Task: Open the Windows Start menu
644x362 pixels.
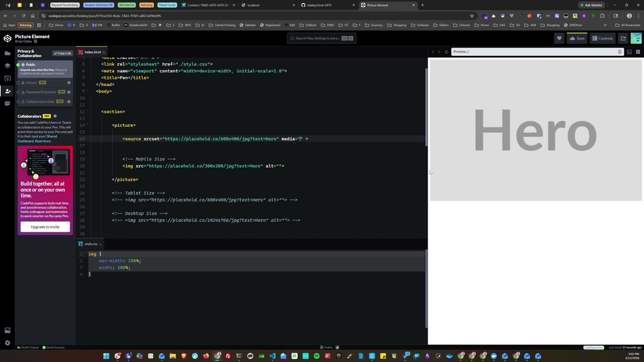Action: [106, 356]
